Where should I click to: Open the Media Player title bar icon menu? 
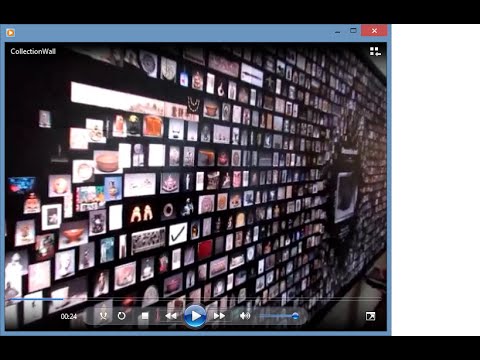[x=10, y=33]
